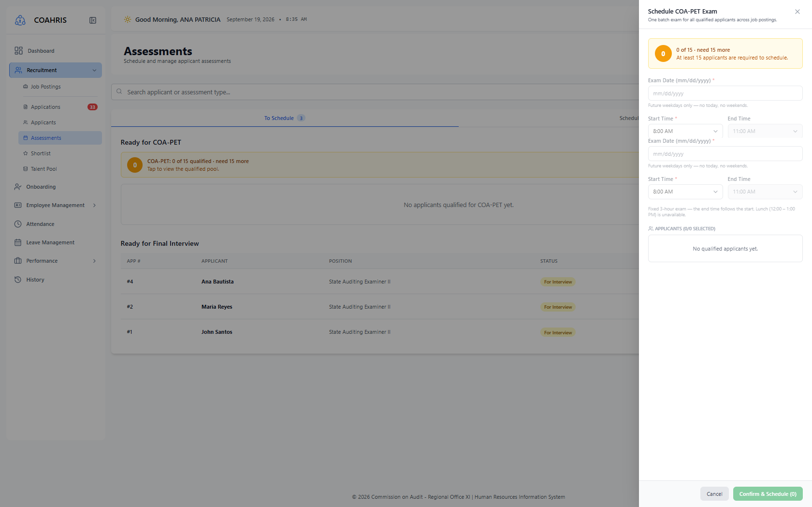The height and width of the screenshot is (507, 812).
Task: Open Talent Pool page
Action: [60, 169]
